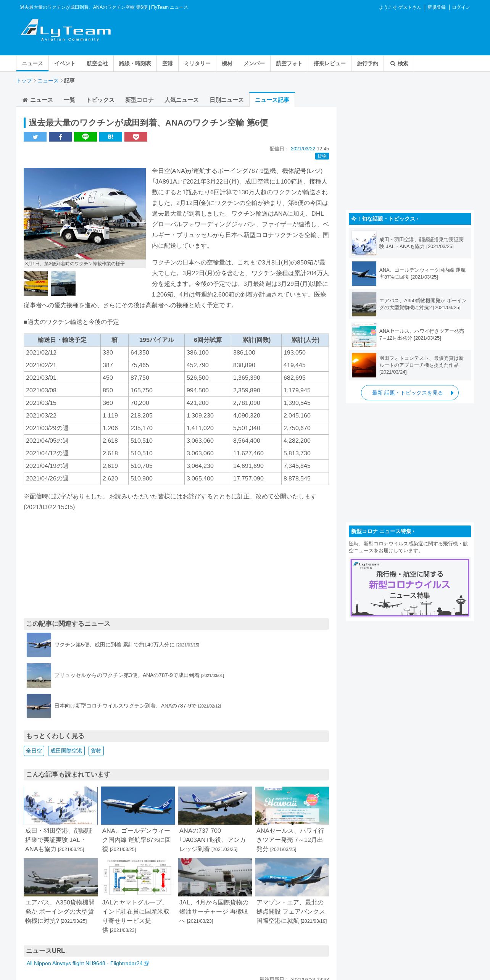
Task: Switch to the 一覧 sub-tab
Action: pos(69,100)
